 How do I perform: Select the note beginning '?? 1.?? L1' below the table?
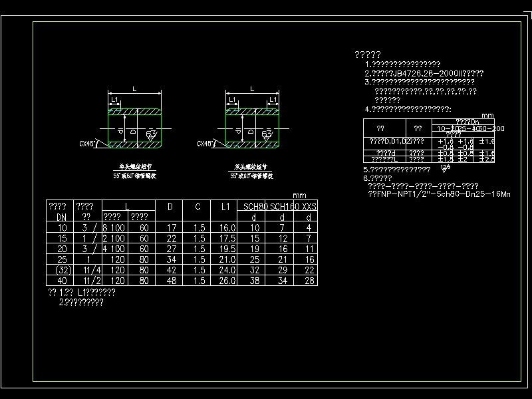[x=82, y=292]
